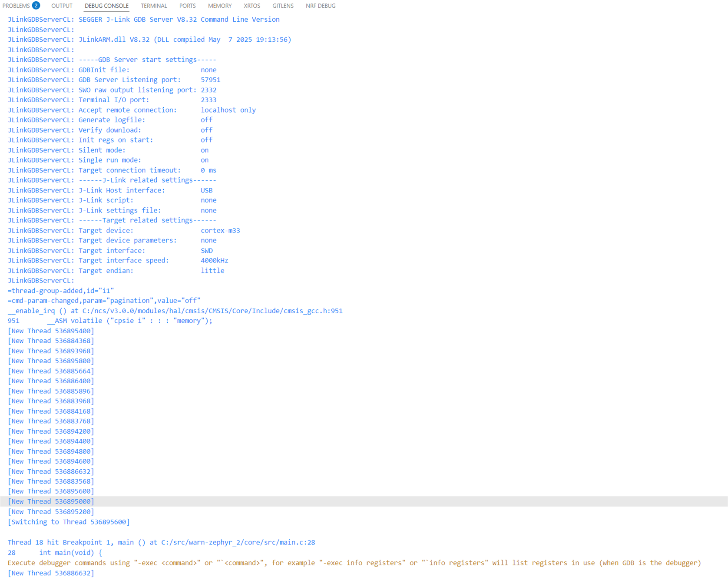Click the GDBInit file line
728x584 pixels.
tap(112, 70)
